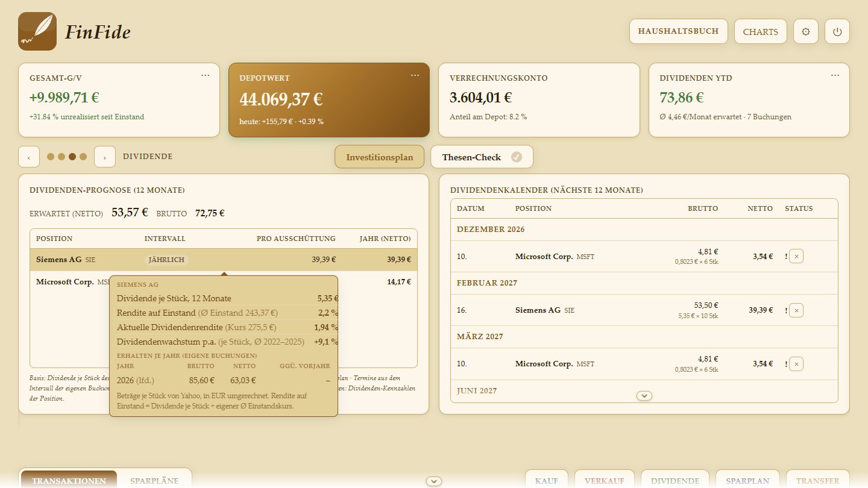Screen dimensions: 868x488
Task: Select the Microsoft Corp. forecast row
Action: pyautogui.click(x=224, y=281)
